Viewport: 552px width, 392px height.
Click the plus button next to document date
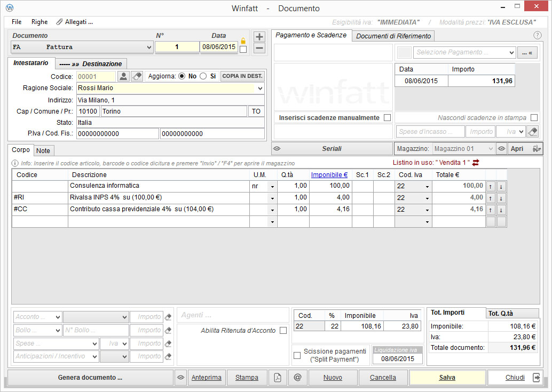(259, 37)
